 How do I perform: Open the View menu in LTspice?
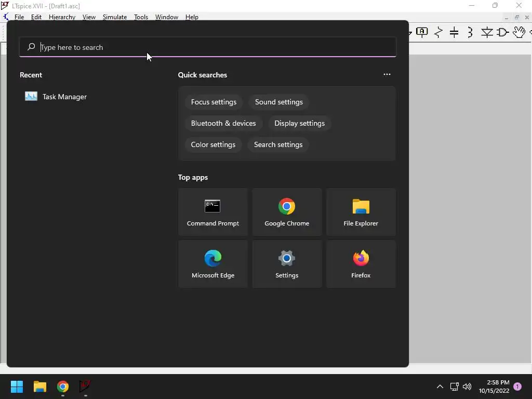pyautogui.click(x=89, y=17)
